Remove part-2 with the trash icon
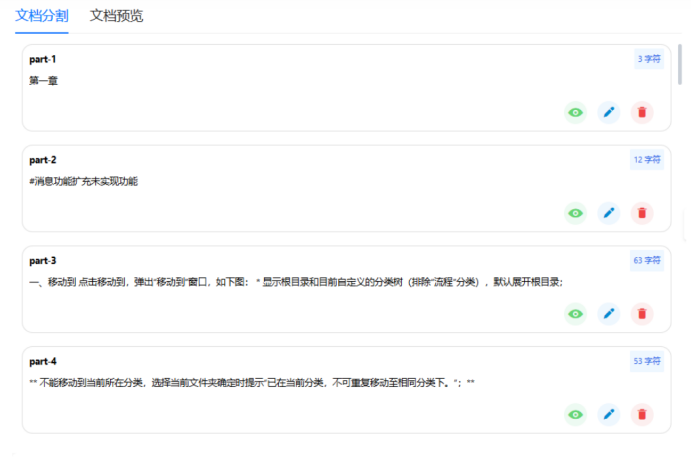Screen dimensions: 691x459 [642, 213]
